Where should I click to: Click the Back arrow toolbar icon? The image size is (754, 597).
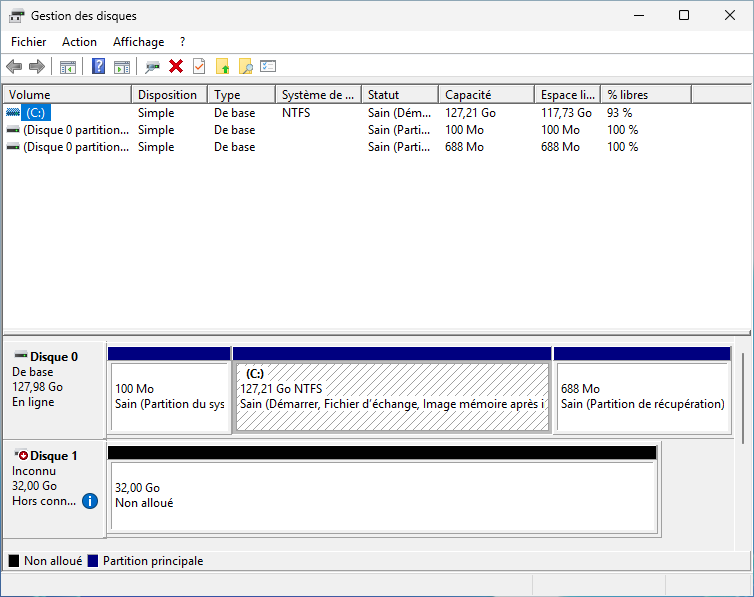pos(14,67)
